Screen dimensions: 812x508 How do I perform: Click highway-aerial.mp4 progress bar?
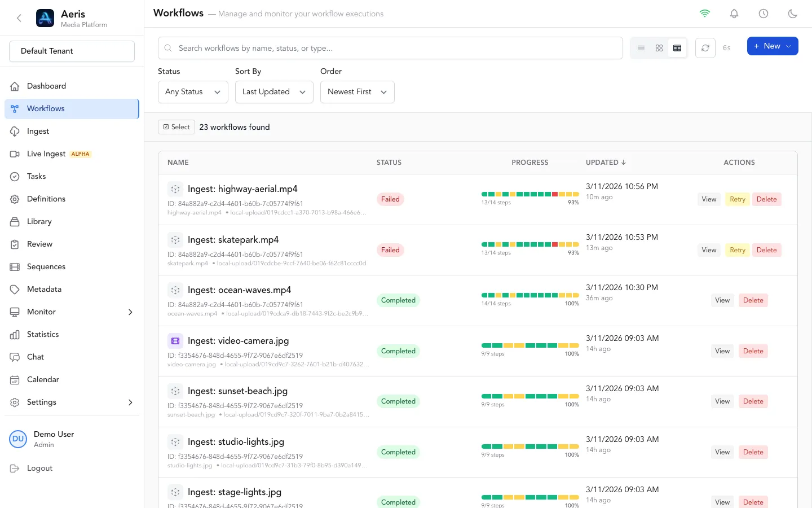[x=530, y=194]
